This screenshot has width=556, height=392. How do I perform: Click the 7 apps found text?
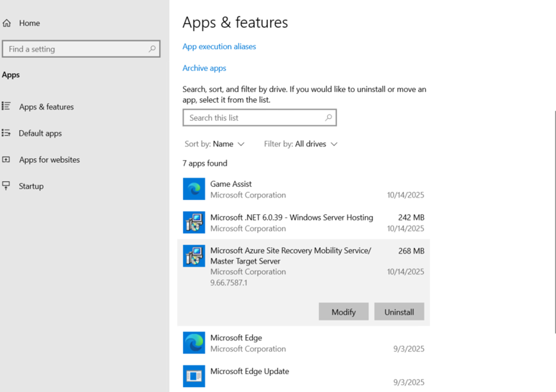(205, 163)
